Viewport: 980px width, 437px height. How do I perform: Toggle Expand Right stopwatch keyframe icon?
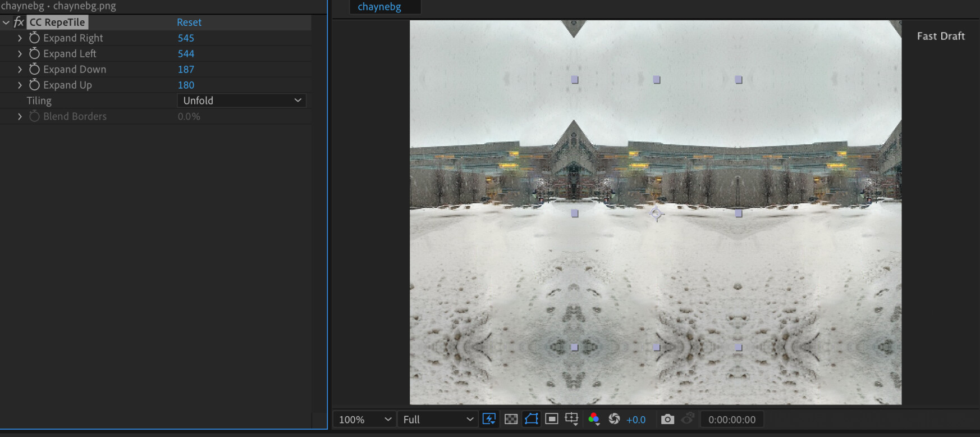coord(34,38)
